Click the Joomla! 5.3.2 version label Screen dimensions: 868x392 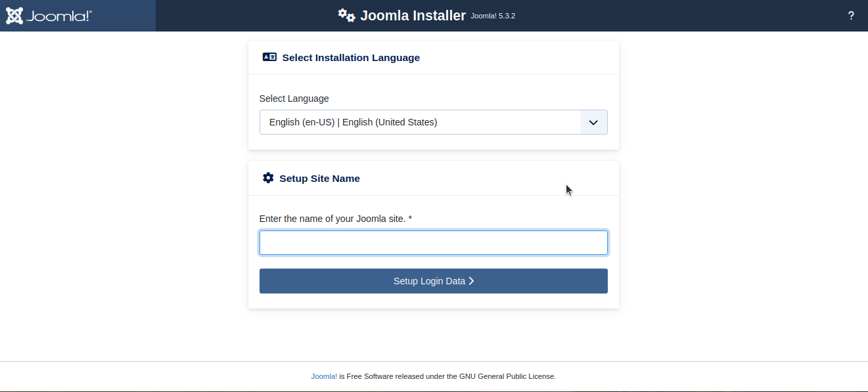pos(493,16)
